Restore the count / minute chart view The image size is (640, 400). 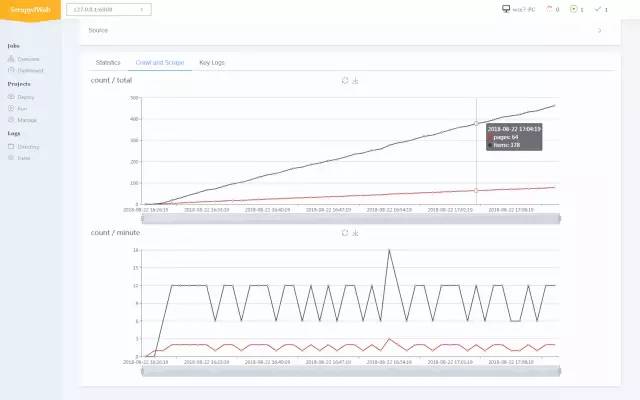[x=345, y=233]
